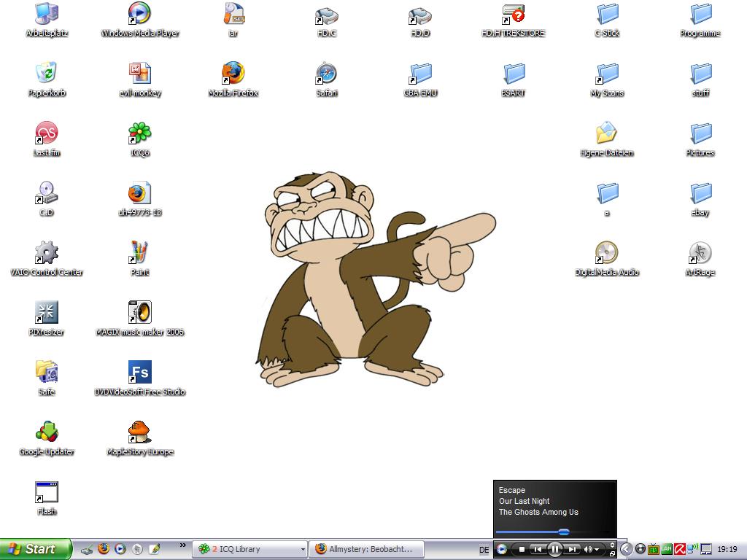Screen dimensions: 747x560
Task: Expand the Quick Launch overflow chevron
Action: click(182, 545)
